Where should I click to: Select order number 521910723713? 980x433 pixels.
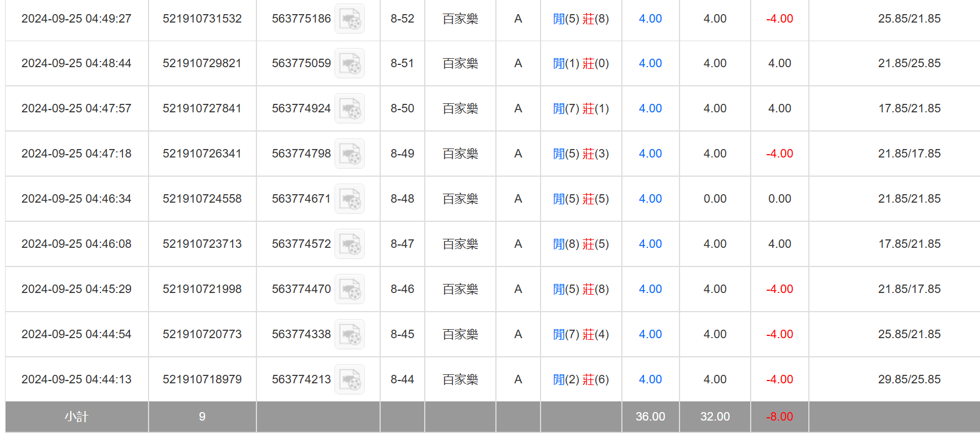click(x=202, y=244)
